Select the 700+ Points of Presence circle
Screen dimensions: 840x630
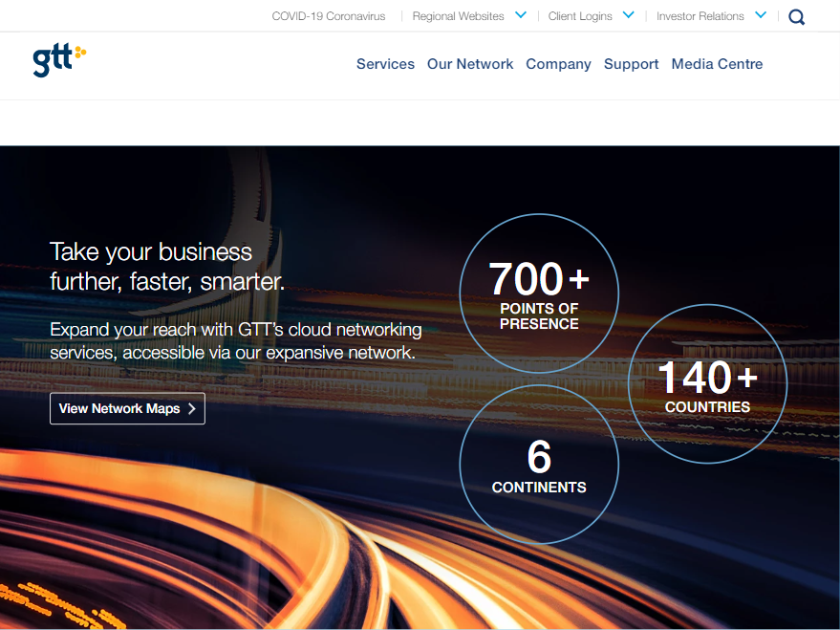coord(540,293)
